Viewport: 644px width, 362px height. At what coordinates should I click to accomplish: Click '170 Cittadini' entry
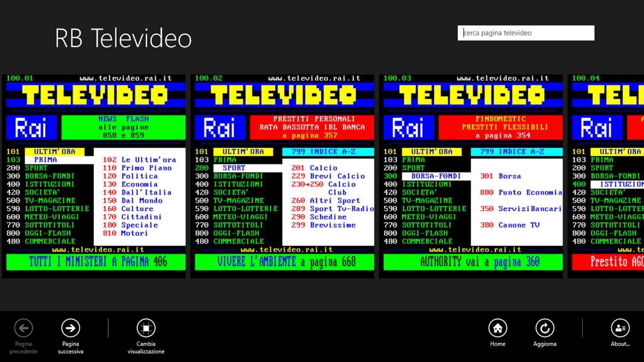(133, 217)
